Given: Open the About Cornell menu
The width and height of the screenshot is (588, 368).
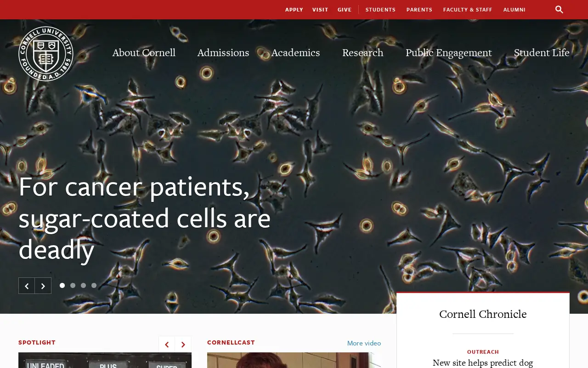Looking at the screenshot, I should coord(144,52).
